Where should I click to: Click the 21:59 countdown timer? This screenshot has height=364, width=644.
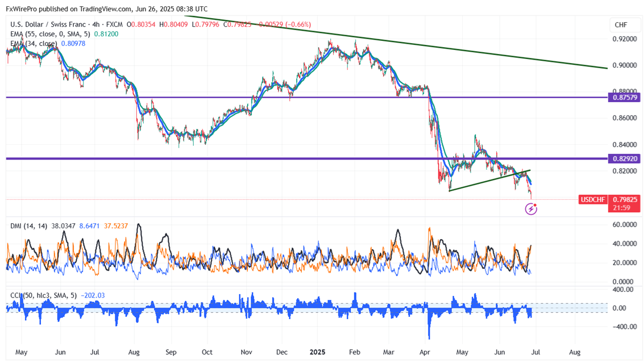621,208
